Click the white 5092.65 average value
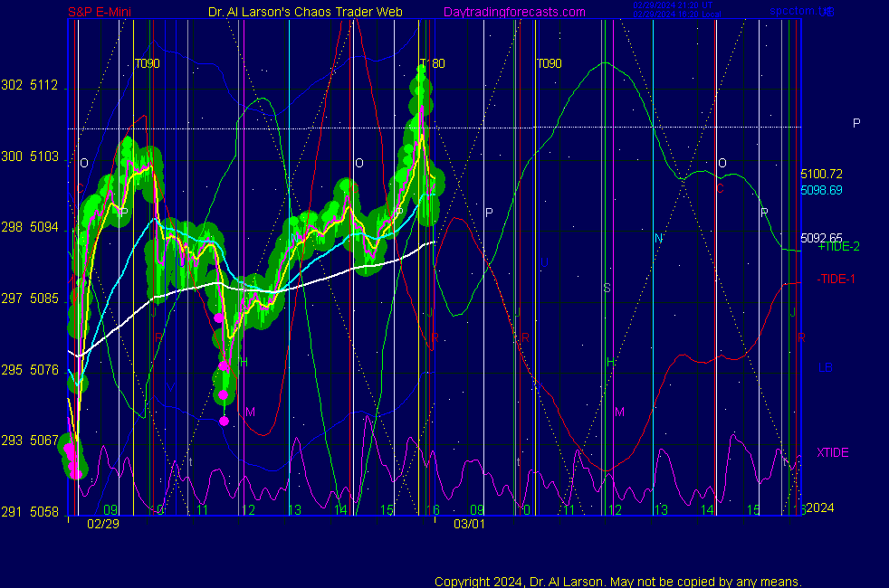Screen dimensions: 889x588 pyautogui.click(x=821, y=238)
